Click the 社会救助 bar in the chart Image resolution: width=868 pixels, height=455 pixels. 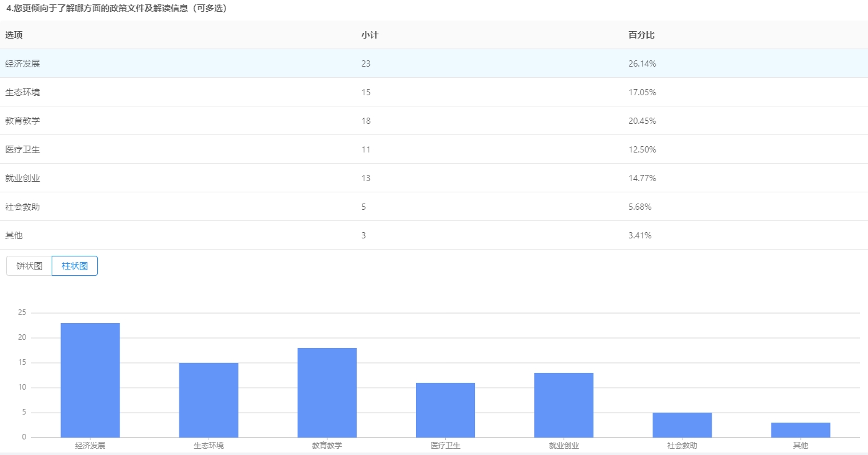(682, 425)
